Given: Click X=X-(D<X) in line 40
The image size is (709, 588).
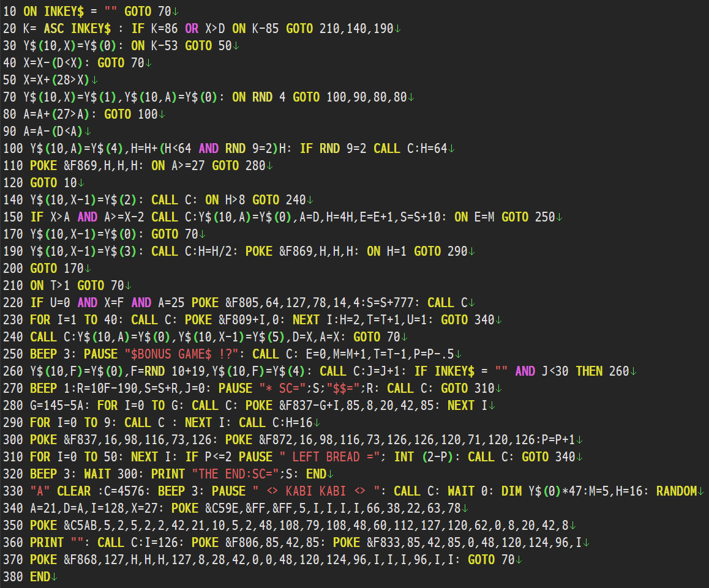Looking at the screenshot, I should (x=54, y=63).
